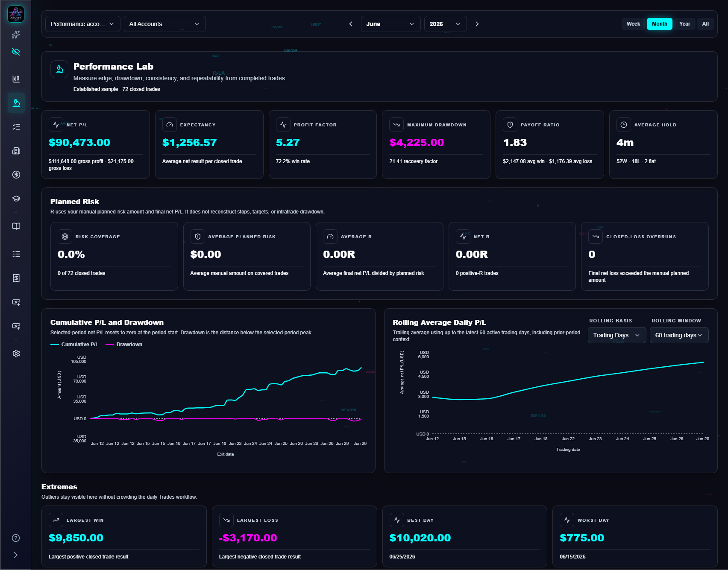Click the pulse icon on Profit Factor card
This screenshot has width=728, height=570.
coord(283,125)
